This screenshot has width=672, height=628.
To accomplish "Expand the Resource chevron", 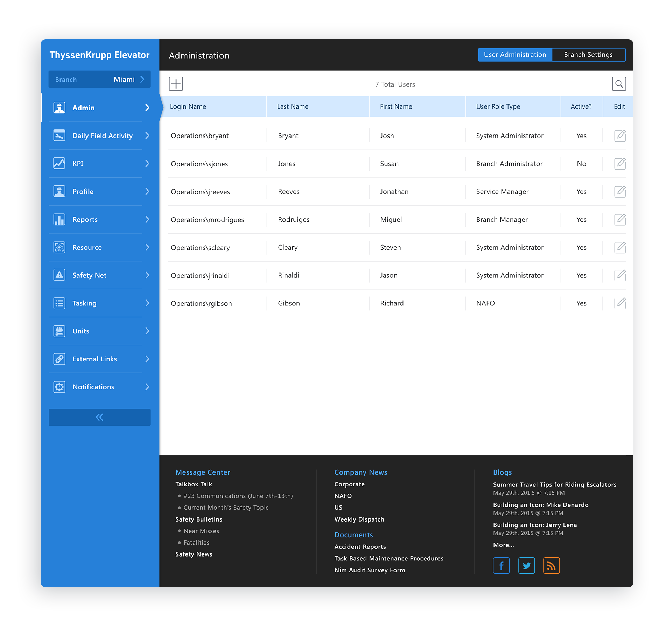I will [x=147, y=247].
